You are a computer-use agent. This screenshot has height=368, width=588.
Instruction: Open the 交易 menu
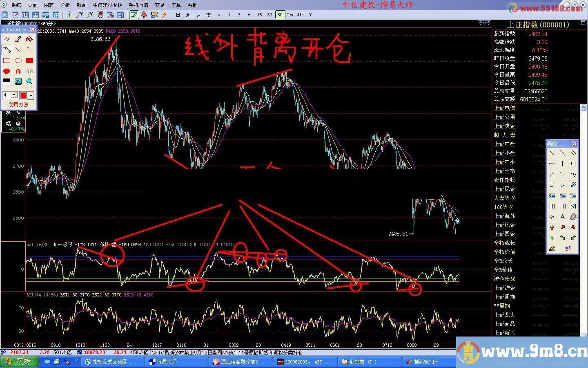tap(160, 5)
